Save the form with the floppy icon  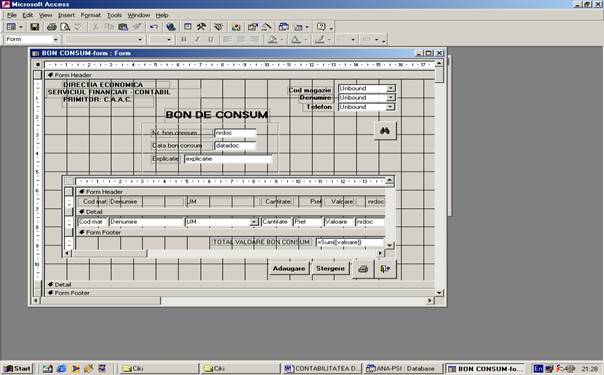click(x=35, y=27)
